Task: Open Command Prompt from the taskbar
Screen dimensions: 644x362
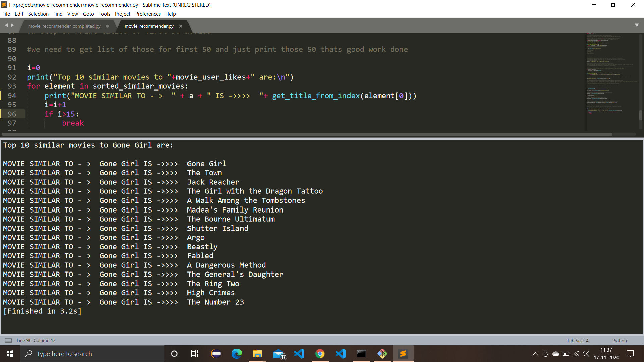Action: [362, 354]
